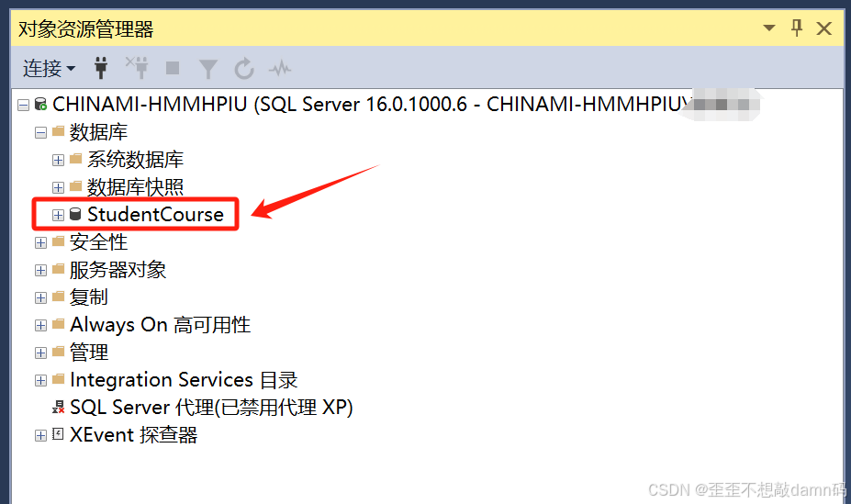Select the StudentCourse database

point(155,214)
